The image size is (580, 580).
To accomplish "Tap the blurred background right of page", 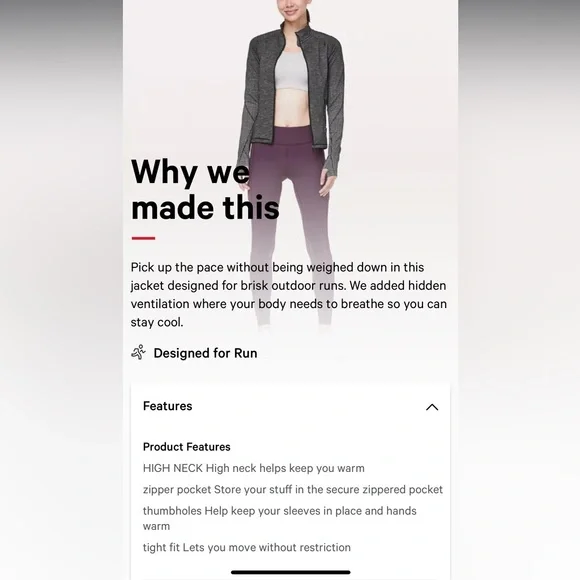I will coord(519,290).
